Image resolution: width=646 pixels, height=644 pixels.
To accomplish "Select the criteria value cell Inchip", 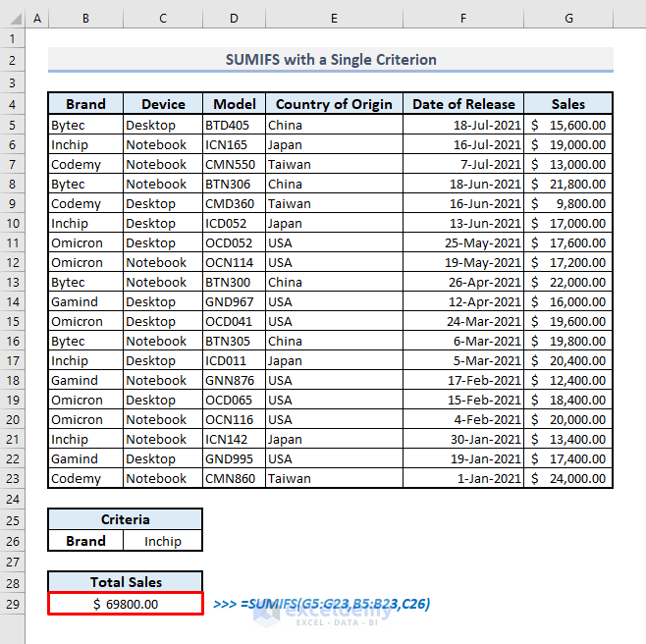I will coord(163,541).
